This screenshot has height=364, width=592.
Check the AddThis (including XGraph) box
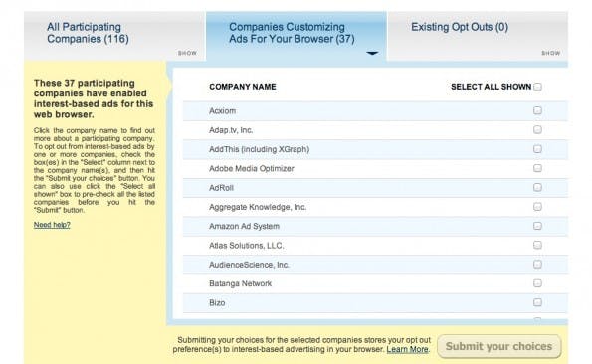click(x=537, y=149)
